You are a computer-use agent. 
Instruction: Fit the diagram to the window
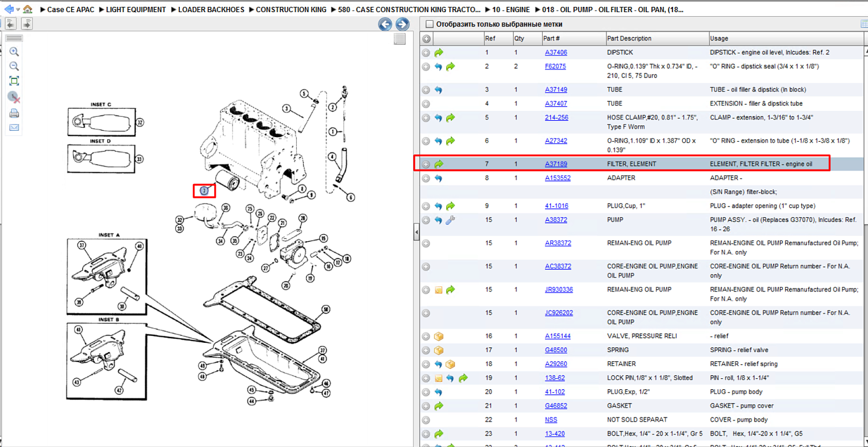click(x=14, y=81)
